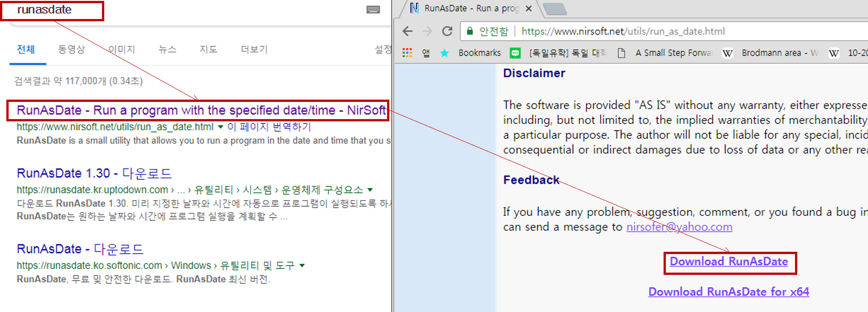Select the 이미지 search tab
Image resolution: width=868 pixels, height=312 pixels.
point(121,49)
